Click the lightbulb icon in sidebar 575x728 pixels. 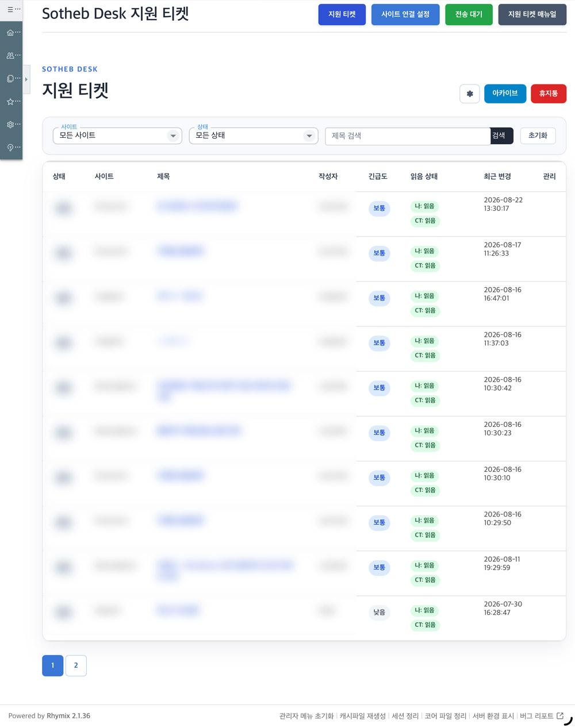click(x=10, y=148)
